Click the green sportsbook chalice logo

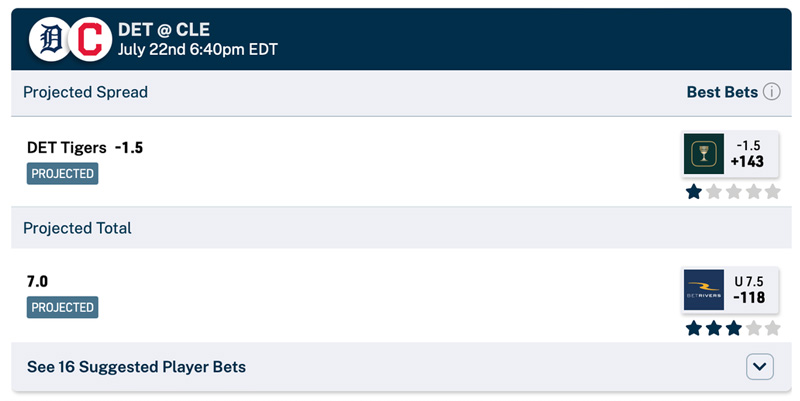(x=704, y=154)
